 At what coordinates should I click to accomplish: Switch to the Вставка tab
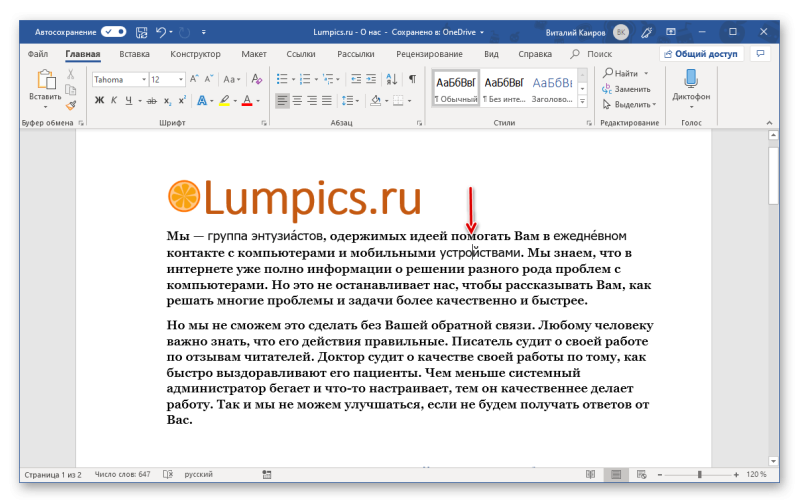coord(134,54)
